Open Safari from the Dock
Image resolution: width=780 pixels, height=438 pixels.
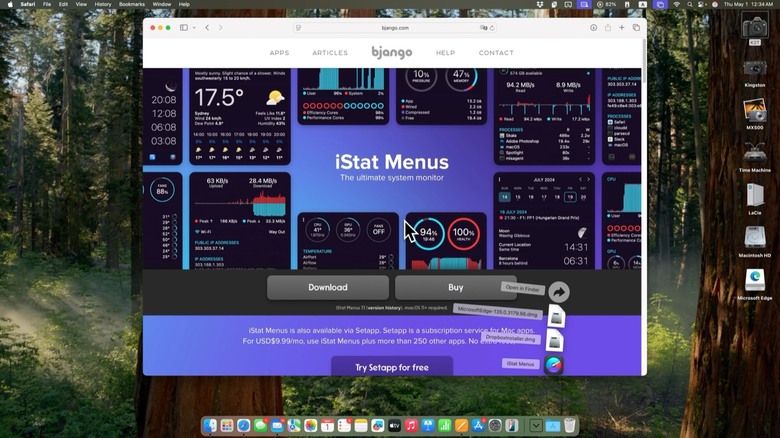point(244,426)
